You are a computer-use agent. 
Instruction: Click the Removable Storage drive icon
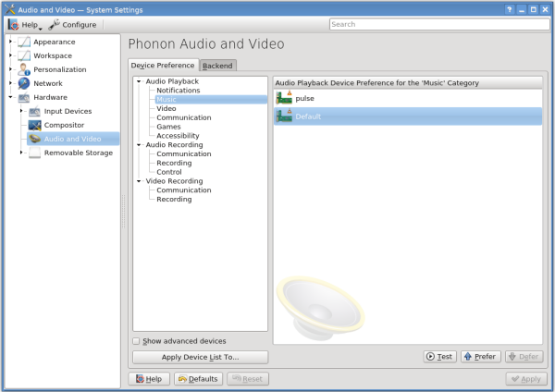(x=35, y=153)
